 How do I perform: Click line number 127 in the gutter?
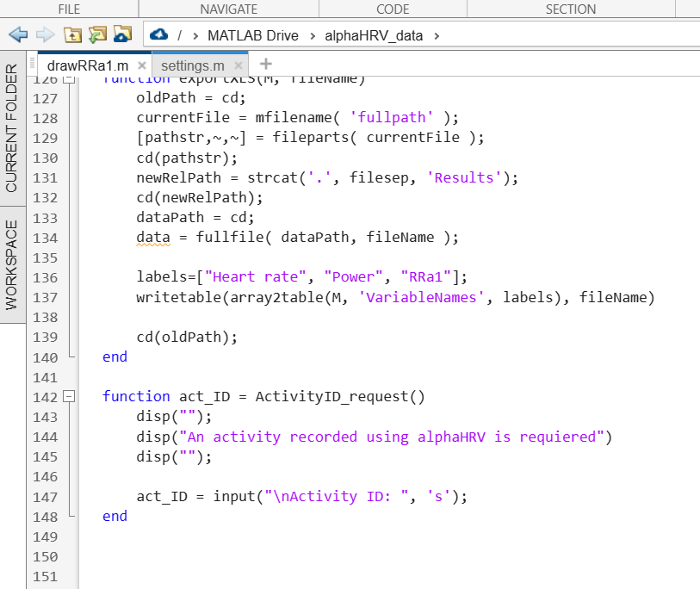coord(45,98)
